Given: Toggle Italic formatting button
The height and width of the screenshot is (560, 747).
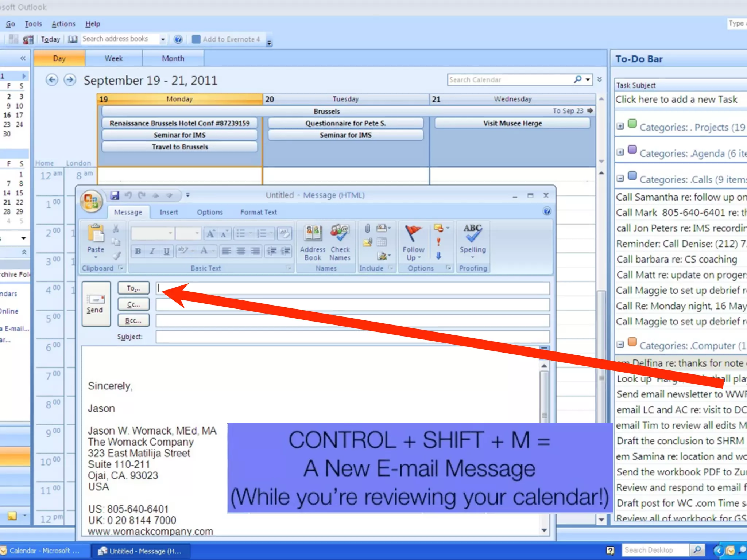Looking at the screenshot, I should pos(152,251).
